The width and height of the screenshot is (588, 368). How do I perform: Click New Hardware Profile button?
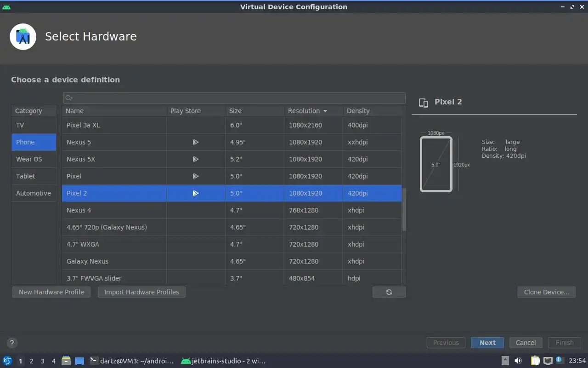pos(51,292)
